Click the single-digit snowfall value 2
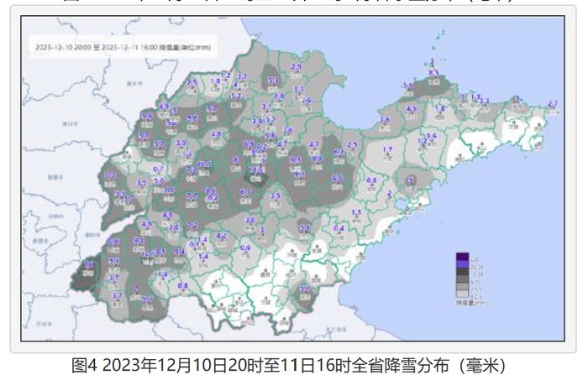588x375 pixels. 389,193
